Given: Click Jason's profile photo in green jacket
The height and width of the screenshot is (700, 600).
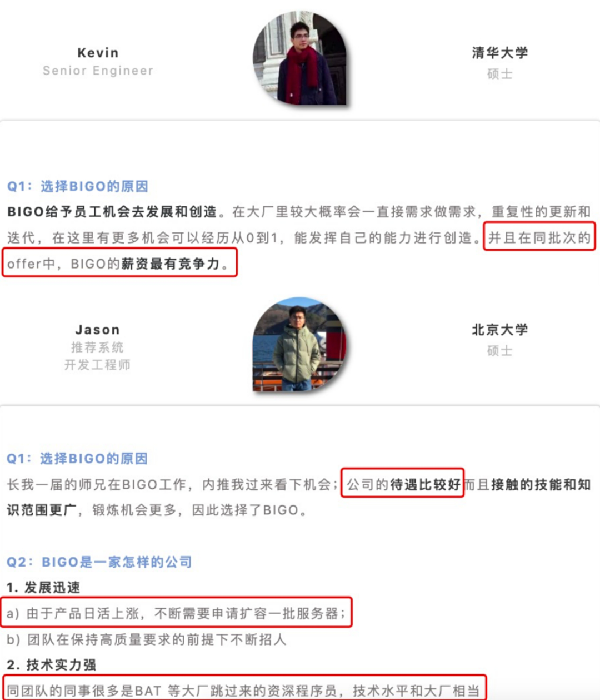Looking at the screenshot, I should pyautogui.click(x=300, y=344).
